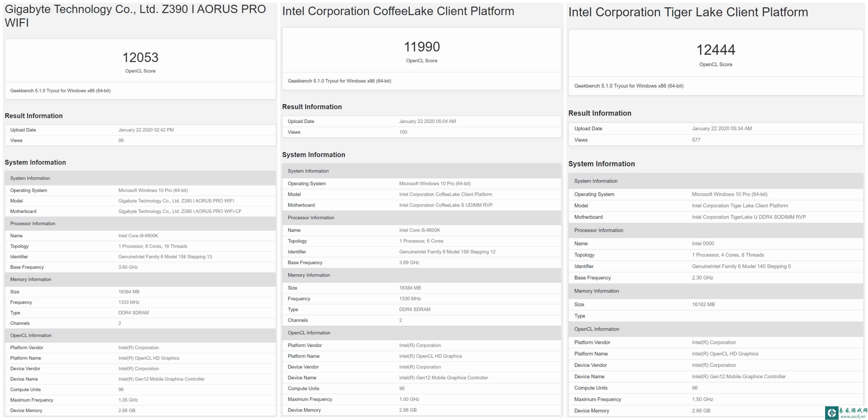
Task: Click the 12053 OpenCL score
Action: [140, 58]
